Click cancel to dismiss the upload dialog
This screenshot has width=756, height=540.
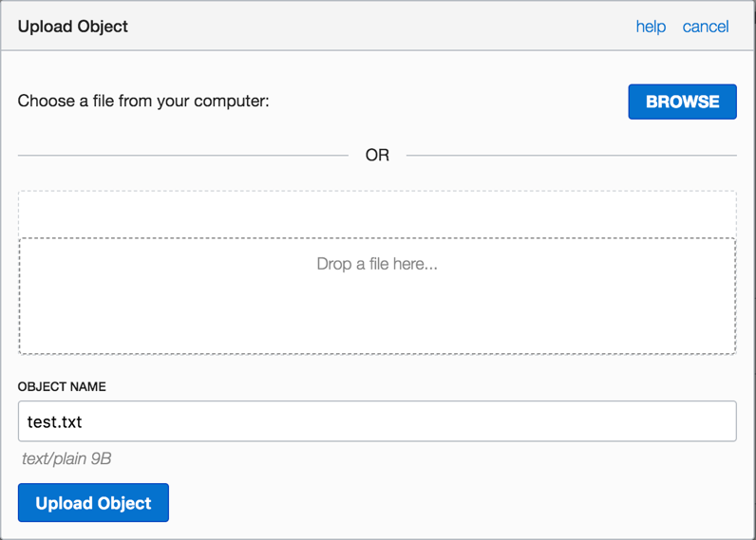coord(706,27)
